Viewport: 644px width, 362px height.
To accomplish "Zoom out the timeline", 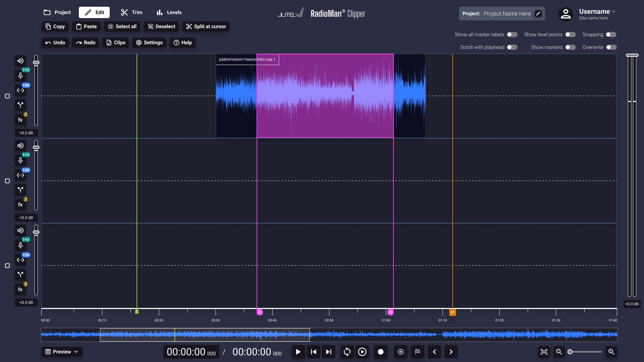I will (559, 352).
